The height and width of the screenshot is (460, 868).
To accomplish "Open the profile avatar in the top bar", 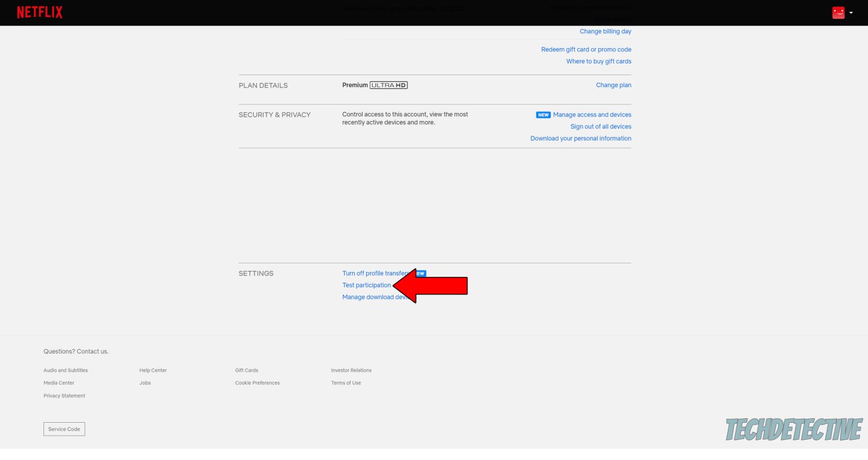I will (837, 12).
